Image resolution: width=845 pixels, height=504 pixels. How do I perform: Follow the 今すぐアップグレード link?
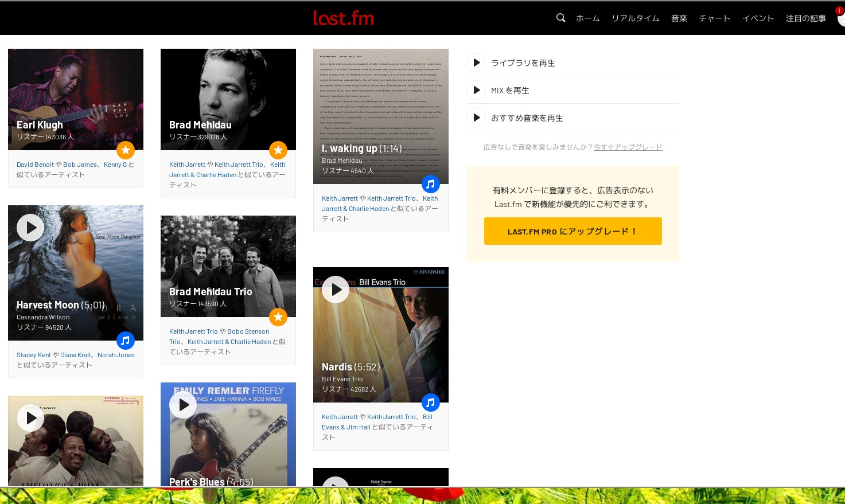(x=628, y=147)
